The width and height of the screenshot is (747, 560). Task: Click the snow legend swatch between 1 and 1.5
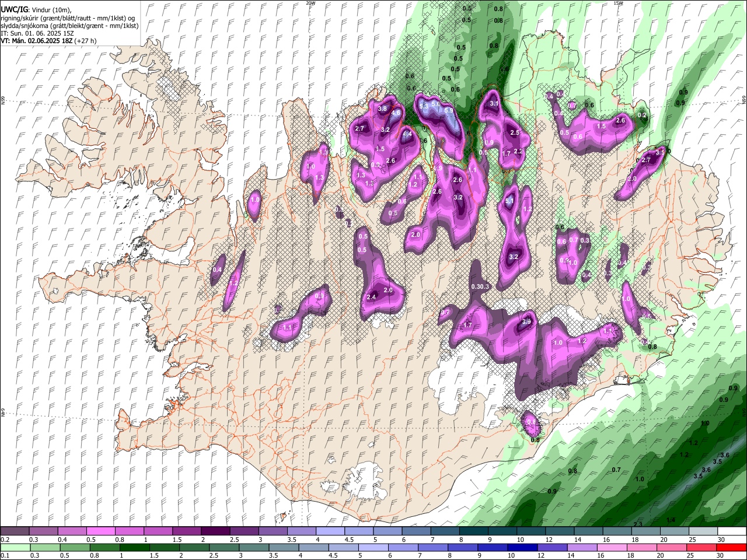coord(159,531)
